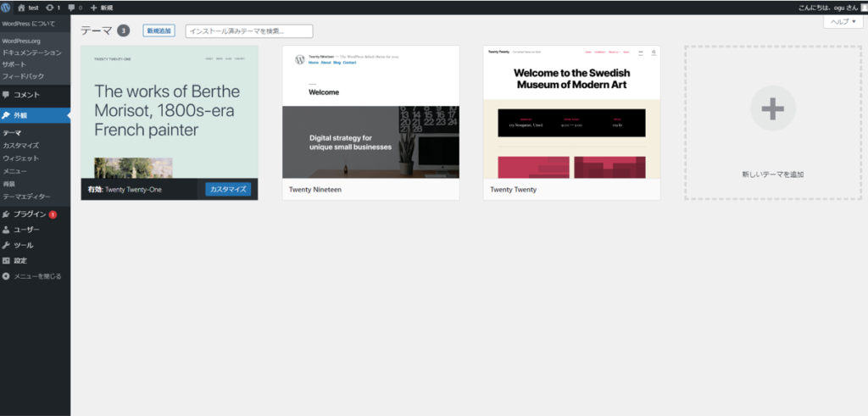The width and height of the screenshot is (868, 416).
Task: Open サポート menu item
Action: pyautogui.click(x=14, y=64)
